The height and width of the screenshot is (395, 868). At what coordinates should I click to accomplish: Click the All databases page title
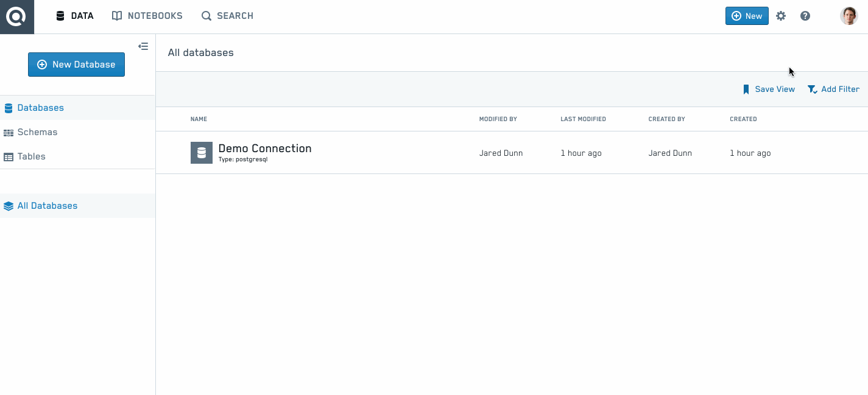pos(201,53)
